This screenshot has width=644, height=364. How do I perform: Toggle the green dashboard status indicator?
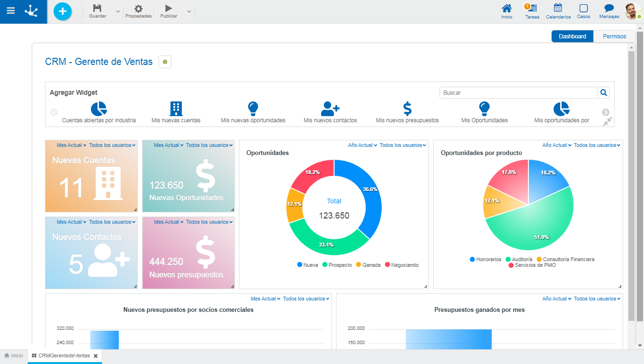(x=165, y=62)
